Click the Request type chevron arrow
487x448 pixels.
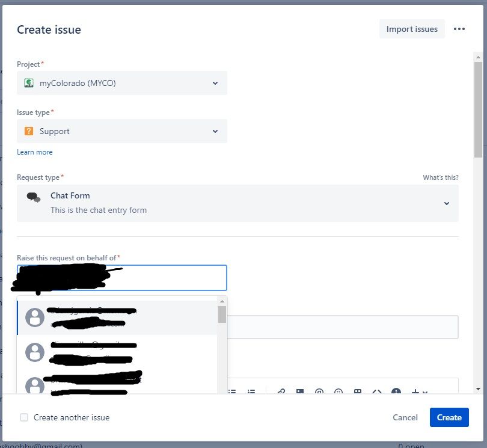[x=447, y=203]
